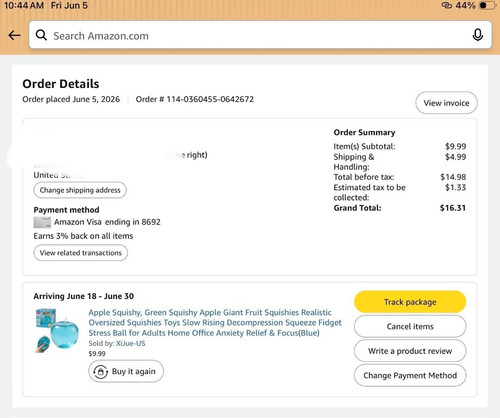Viewport: 500px width, 418px height.
Task: Click Change shipping address button
Action: click(x=80, y=190)
